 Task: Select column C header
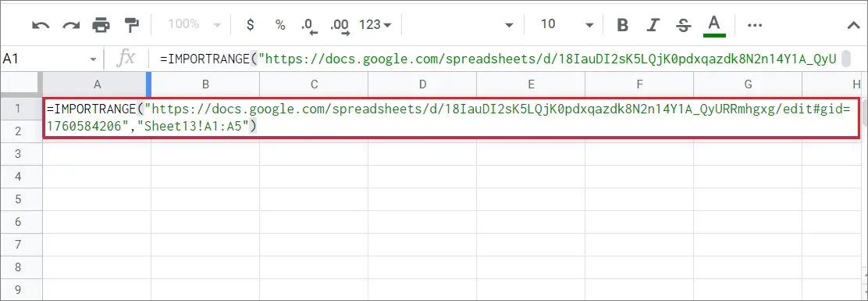tap(314, 84)
